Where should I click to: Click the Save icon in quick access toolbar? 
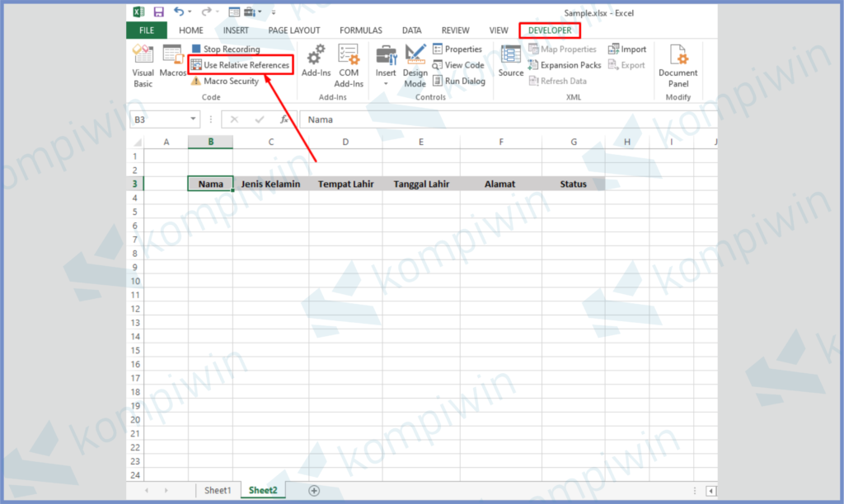pyautogui.click(x=157, y=12)
